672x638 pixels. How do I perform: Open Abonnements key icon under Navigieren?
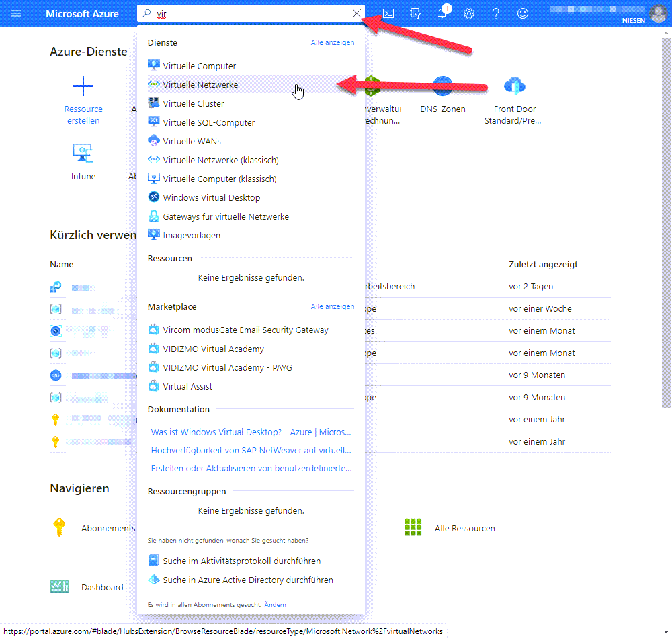59,527
